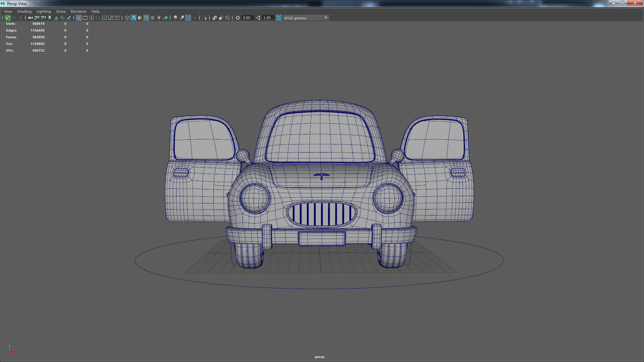Toggle the viewport grid display
This screenshot has width=644, height=362.
click(x=78, y=18)
